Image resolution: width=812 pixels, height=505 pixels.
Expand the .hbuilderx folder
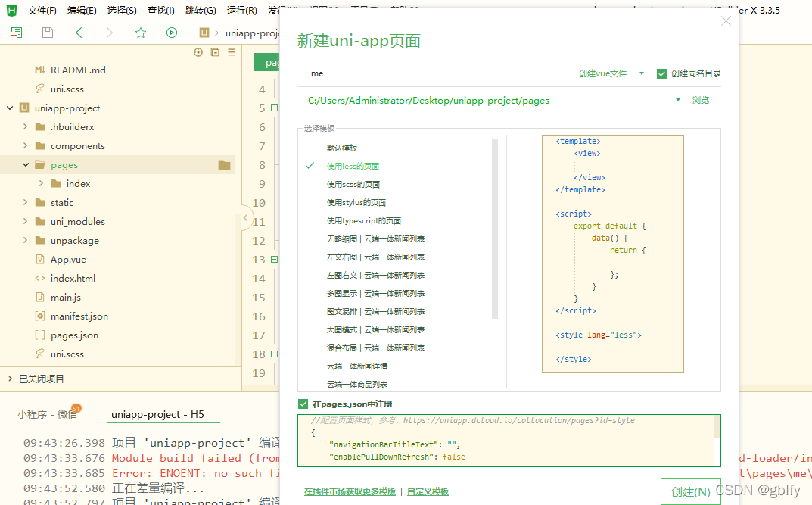[x=25, y=126]
